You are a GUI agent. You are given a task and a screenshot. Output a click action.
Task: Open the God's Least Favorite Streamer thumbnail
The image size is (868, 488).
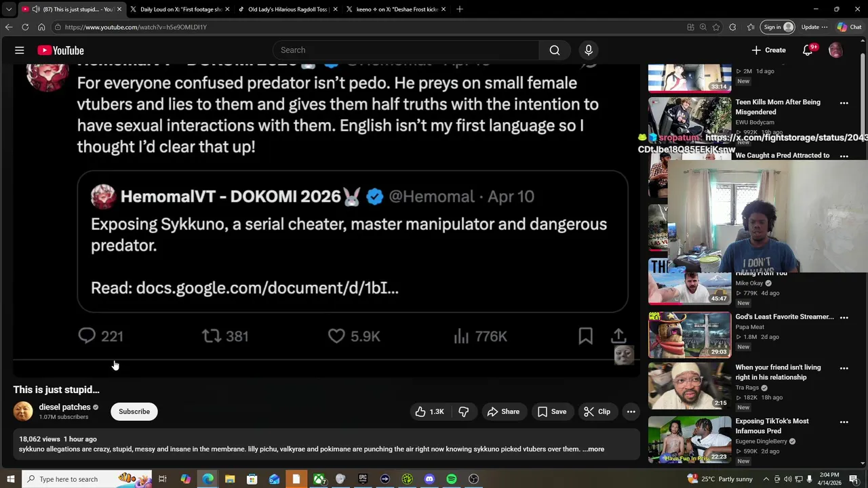(690, 335)
